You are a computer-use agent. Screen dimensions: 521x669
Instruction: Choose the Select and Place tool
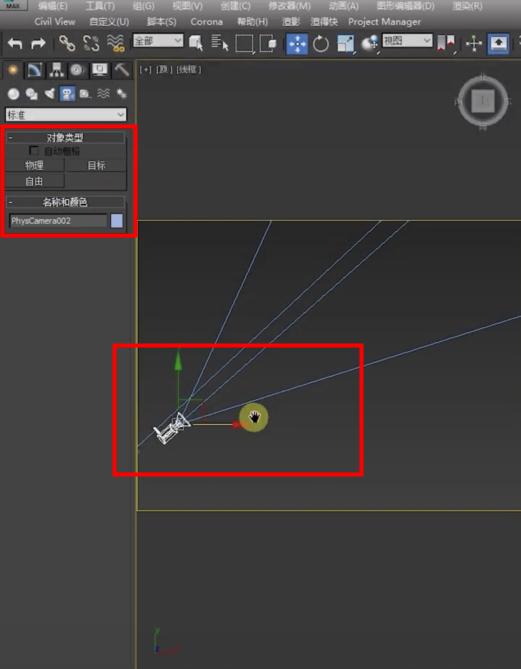tap(370, 44)
